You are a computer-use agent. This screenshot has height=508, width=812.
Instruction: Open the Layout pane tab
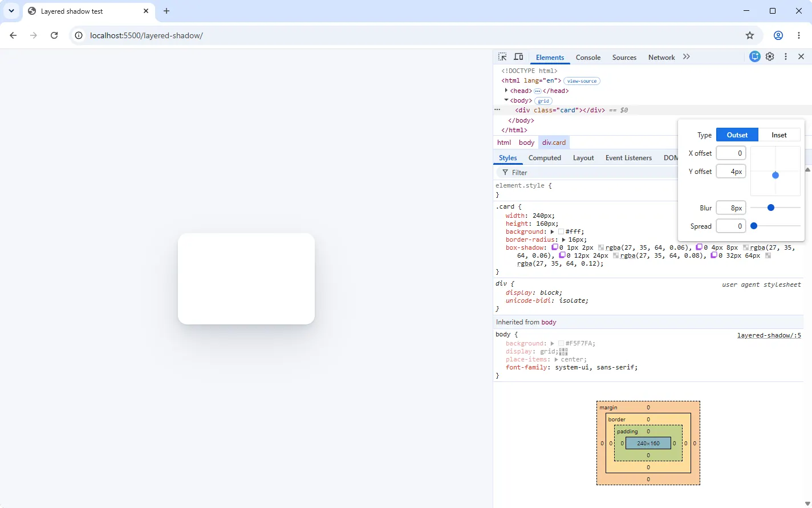click(583, 158)
